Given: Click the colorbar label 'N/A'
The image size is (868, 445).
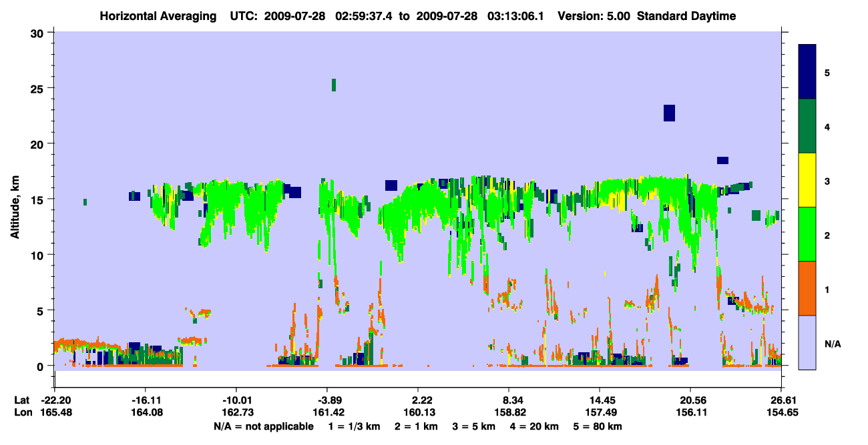Looking at the screenshot, I should (832, 343).
